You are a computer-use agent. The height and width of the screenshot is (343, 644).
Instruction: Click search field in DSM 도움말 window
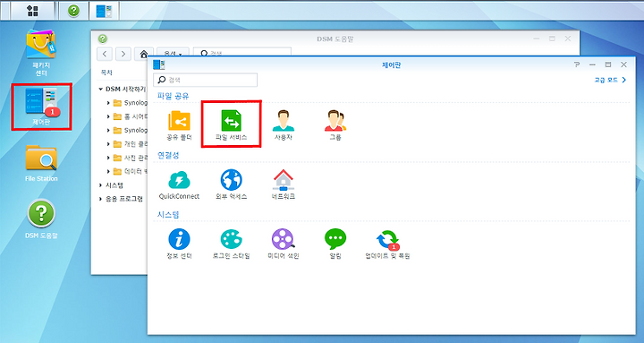[x=242, y=53]
